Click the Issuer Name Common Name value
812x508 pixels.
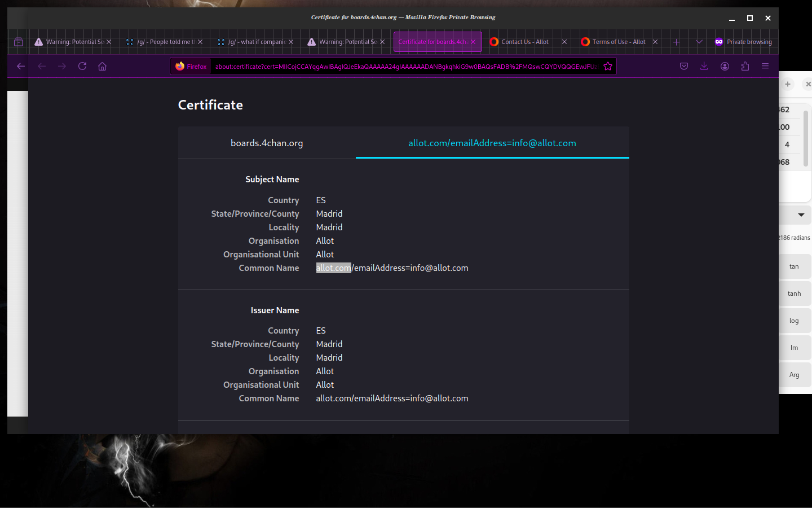click(392, 398)
